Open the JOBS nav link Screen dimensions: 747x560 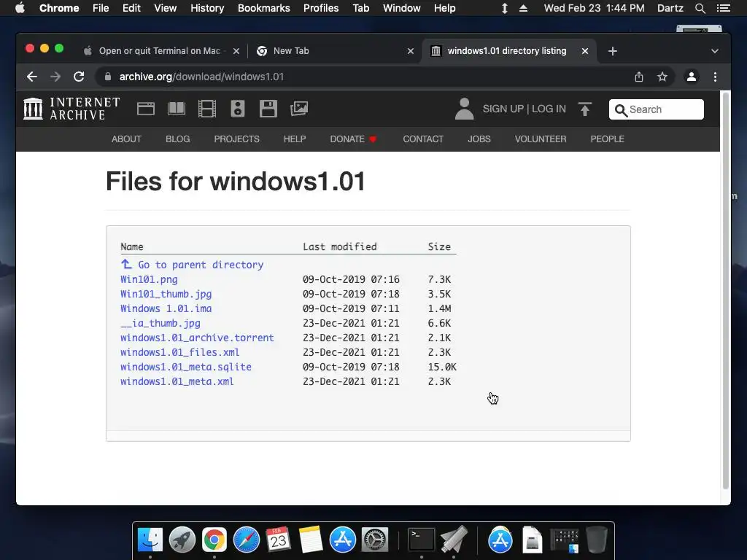[x=479, y=139]
